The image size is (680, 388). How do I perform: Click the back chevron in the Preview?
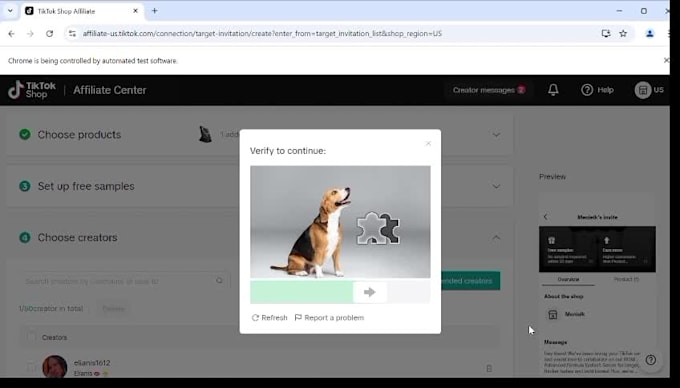(x=546, y=217)
